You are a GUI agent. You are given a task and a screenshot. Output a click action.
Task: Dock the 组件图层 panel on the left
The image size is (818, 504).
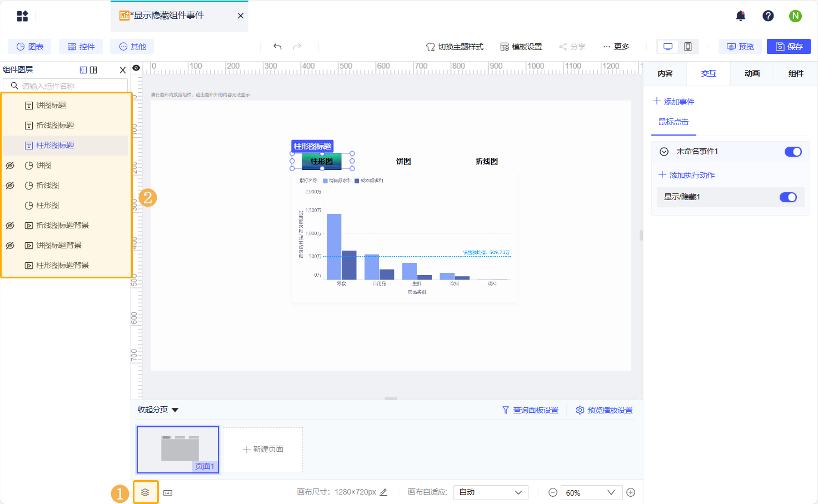point(83,70)
